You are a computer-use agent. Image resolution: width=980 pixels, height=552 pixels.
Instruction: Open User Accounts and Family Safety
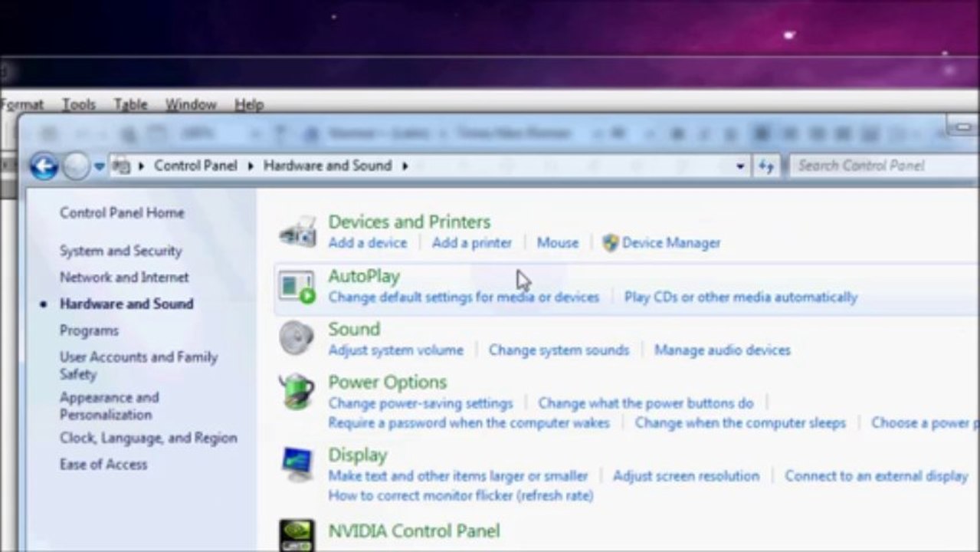click(139, 366)
